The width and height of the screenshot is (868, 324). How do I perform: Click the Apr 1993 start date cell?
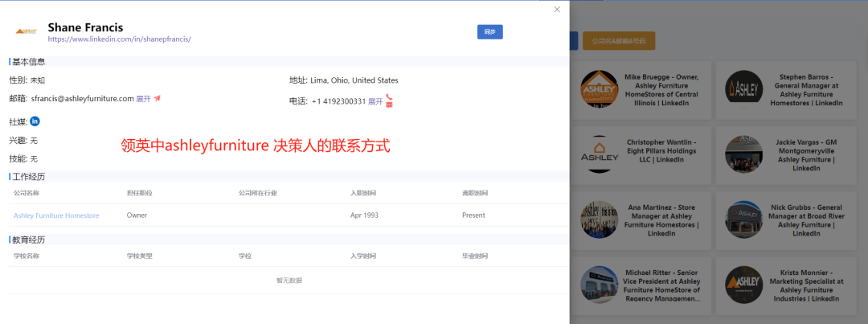pyautogui.click(x=364, y=215)
